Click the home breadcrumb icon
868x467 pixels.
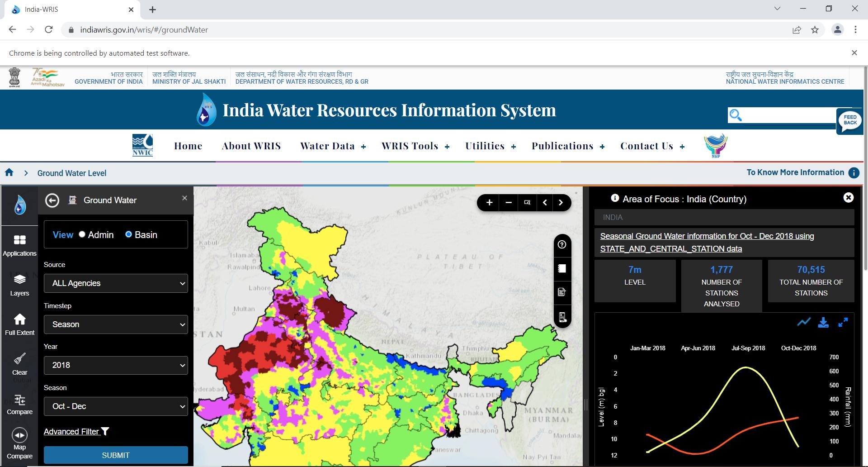point(9,172)
